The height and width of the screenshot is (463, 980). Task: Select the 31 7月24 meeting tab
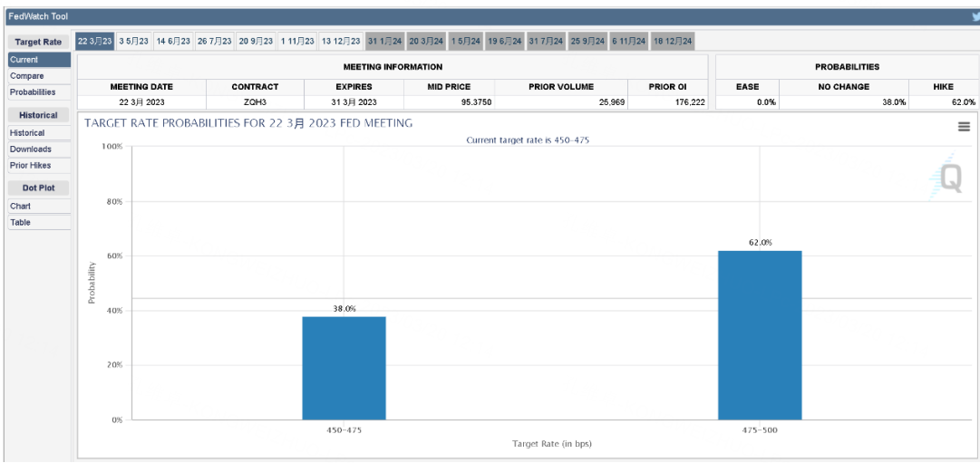(x=547, y=42)
